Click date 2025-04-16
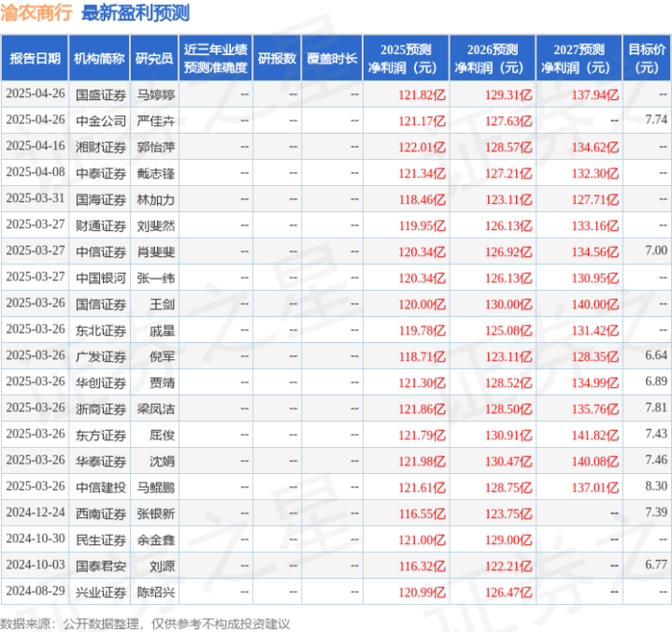672x632 pixels. click(36, 146)
